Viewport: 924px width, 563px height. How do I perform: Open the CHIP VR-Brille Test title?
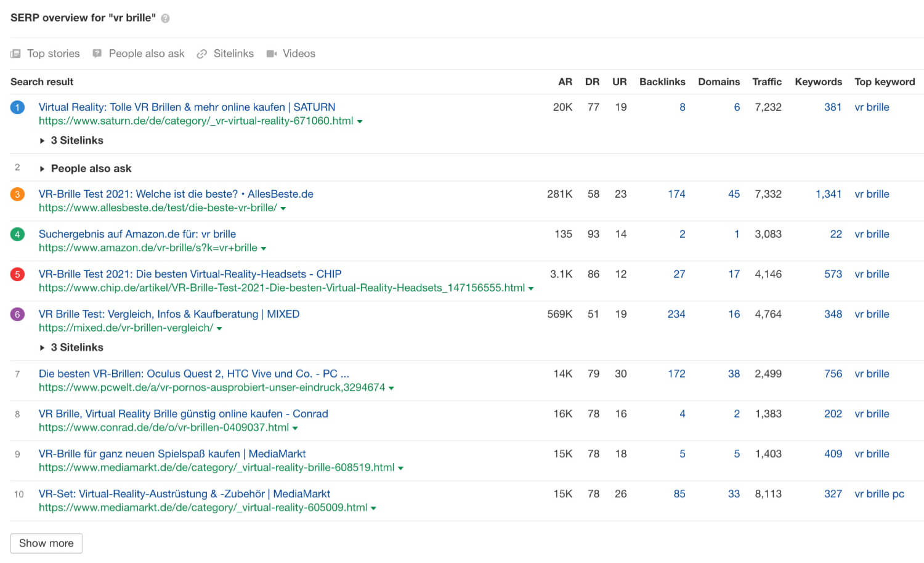190,274
